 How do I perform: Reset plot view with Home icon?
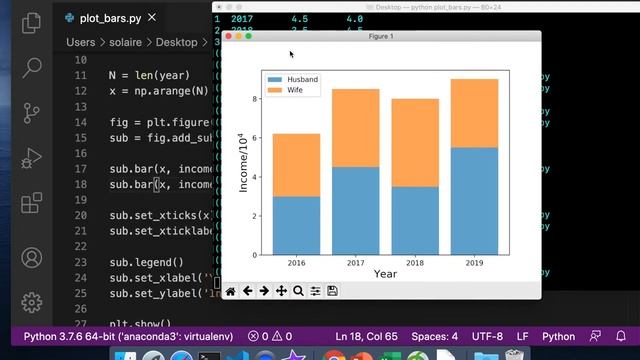[x=231, y=291]
